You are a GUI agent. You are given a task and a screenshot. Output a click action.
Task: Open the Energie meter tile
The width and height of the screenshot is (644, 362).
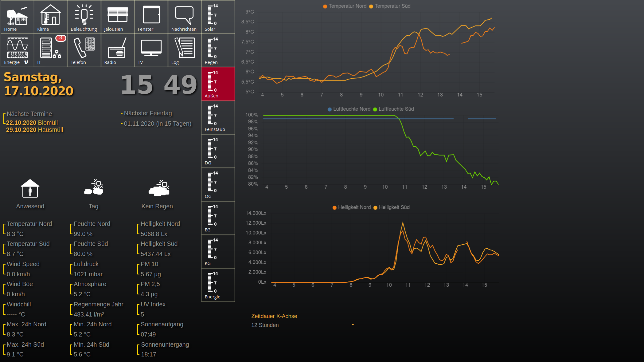pyautogui.click(x=17, y=50)
